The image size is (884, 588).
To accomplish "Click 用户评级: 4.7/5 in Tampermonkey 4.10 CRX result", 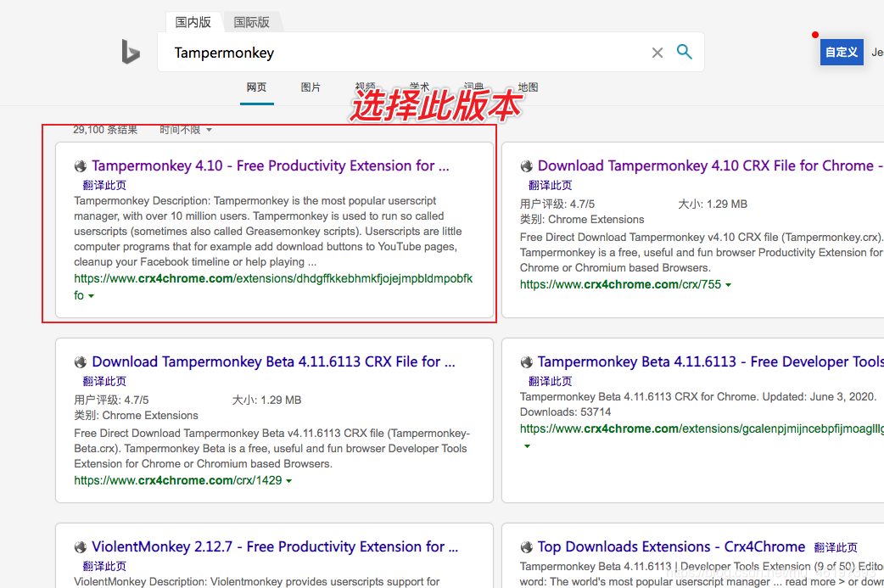I will [557, 204].
